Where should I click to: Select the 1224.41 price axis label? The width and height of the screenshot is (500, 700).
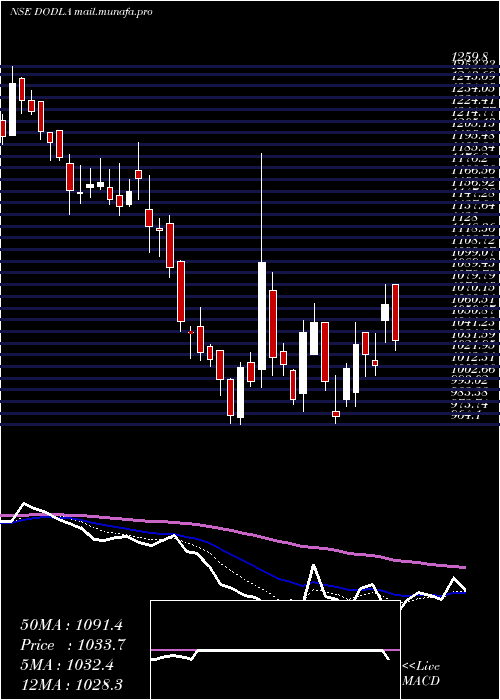click(473, 101)
